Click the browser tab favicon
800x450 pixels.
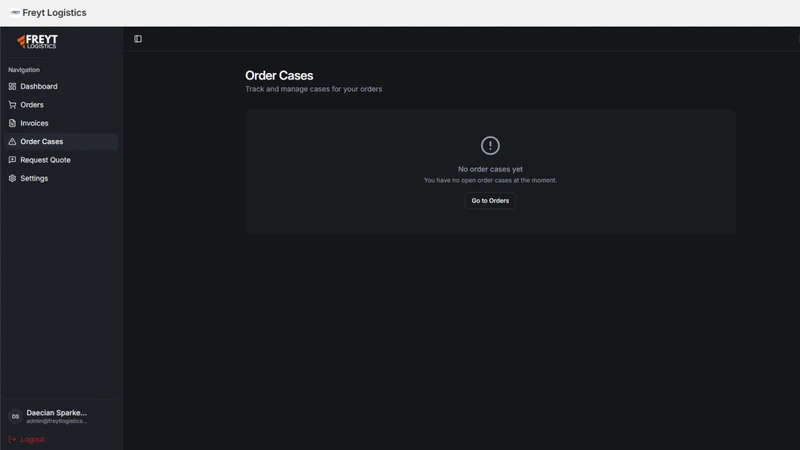tap(15, 12)
